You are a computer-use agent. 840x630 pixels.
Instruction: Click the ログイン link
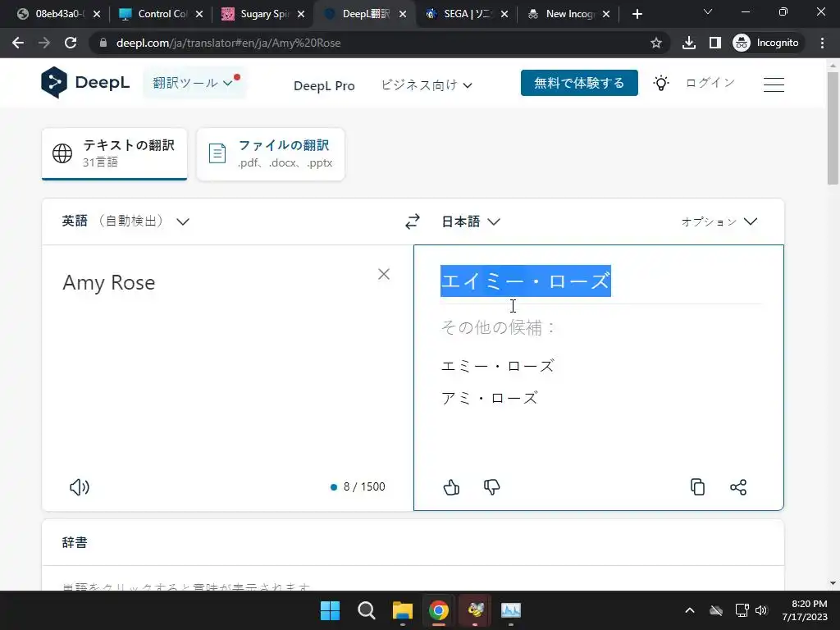(710, 83)
